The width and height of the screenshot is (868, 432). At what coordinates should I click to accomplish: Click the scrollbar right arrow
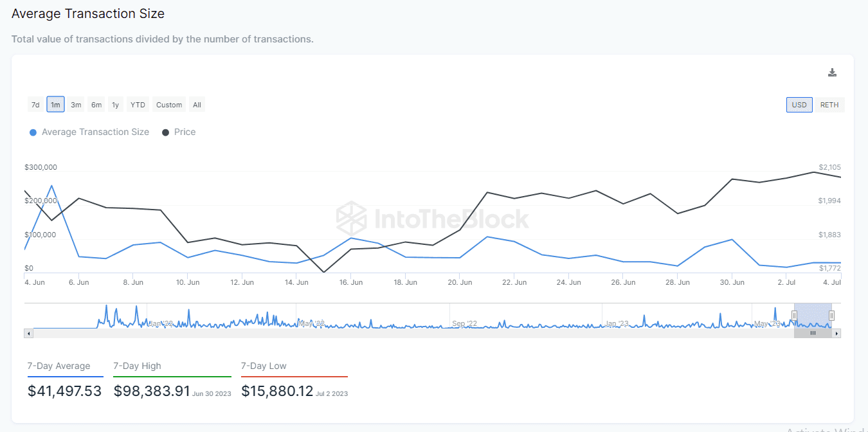(x=836, y=333)
